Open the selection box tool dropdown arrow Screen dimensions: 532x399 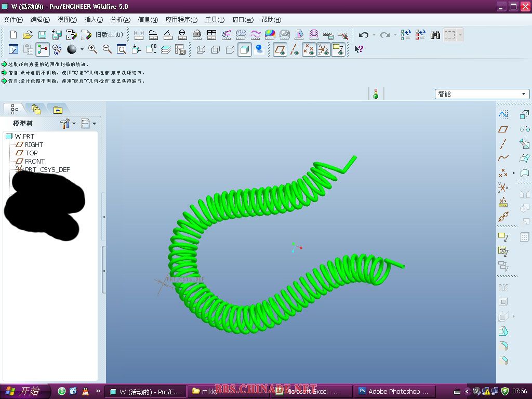tap(460, 35)
